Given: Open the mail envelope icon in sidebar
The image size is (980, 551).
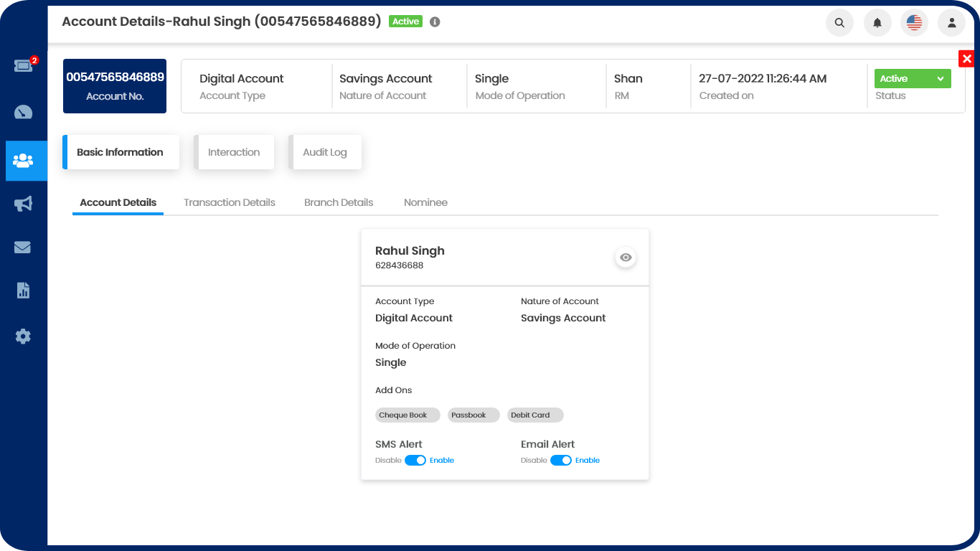Looking at the screenshot, I should pos(23,248).
